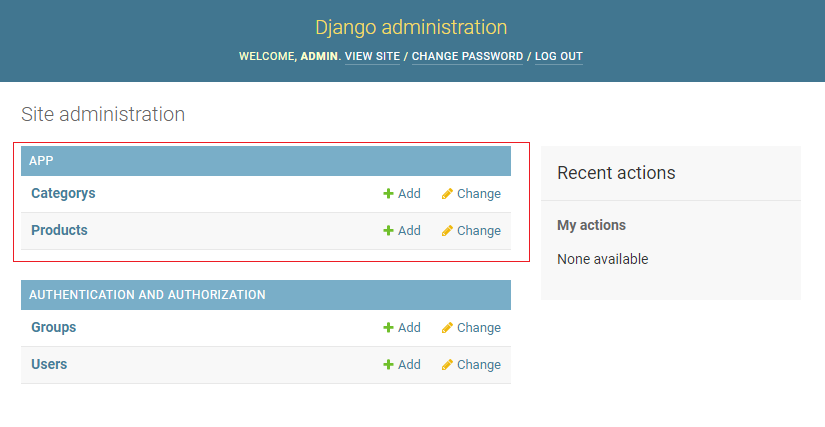Click the pencil icon beside Products
The width and height of the screenshot is (825, 427).
click(447, 231)
